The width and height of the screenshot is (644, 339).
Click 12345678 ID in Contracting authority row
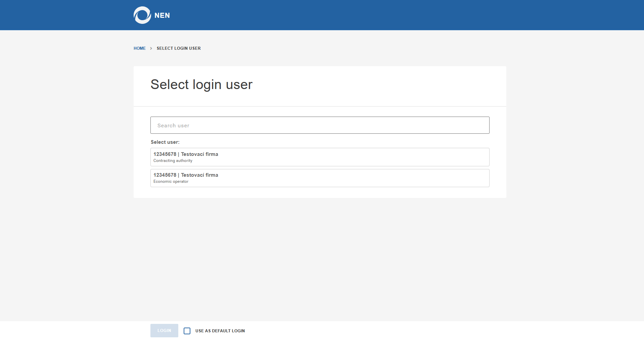(165, 154)
